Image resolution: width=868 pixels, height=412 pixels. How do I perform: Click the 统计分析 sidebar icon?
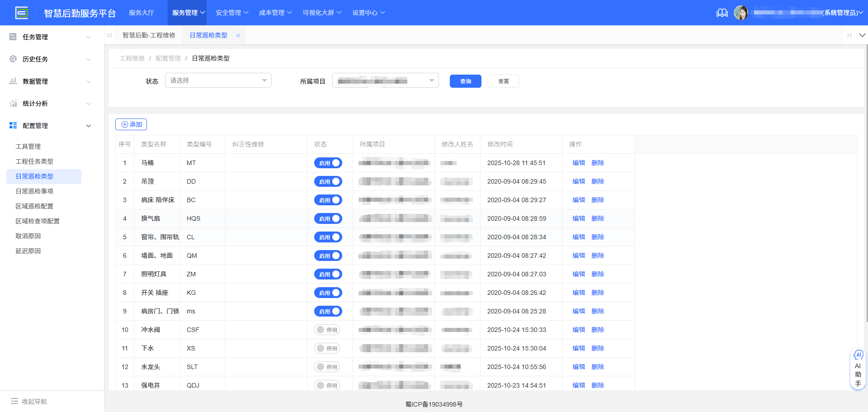pos(13,103)
